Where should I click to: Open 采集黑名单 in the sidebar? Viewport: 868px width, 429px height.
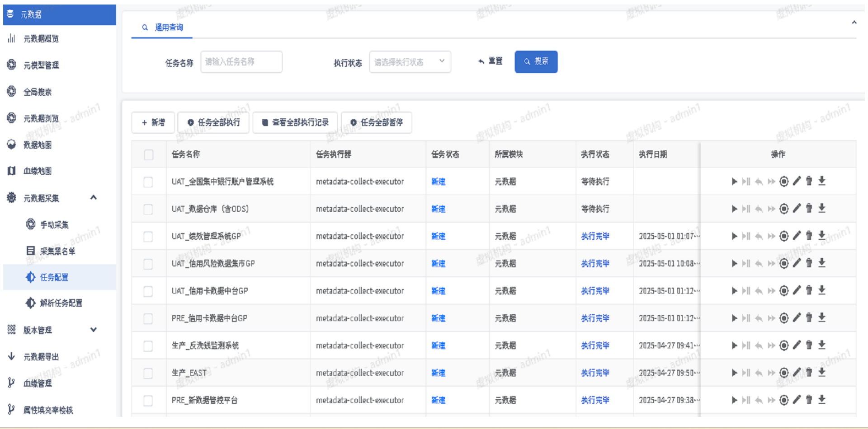[x=57, y=252]
